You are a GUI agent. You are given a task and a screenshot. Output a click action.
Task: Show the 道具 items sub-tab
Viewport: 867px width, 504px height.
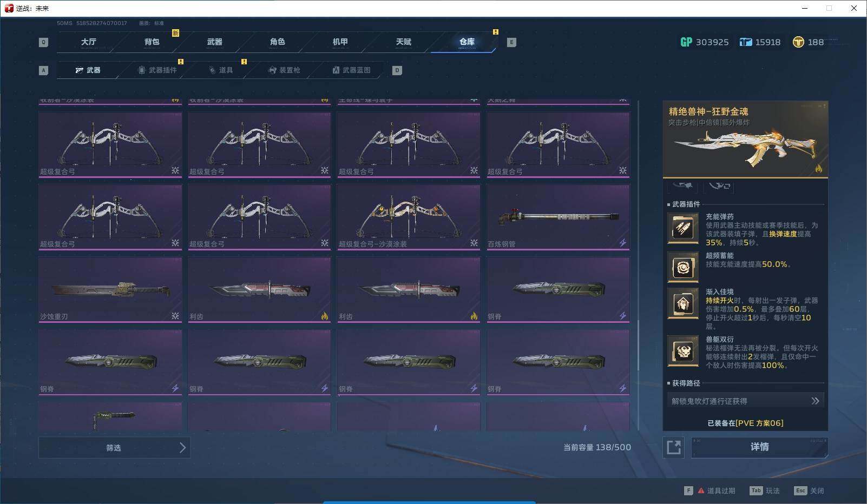(x=221, y=70)
